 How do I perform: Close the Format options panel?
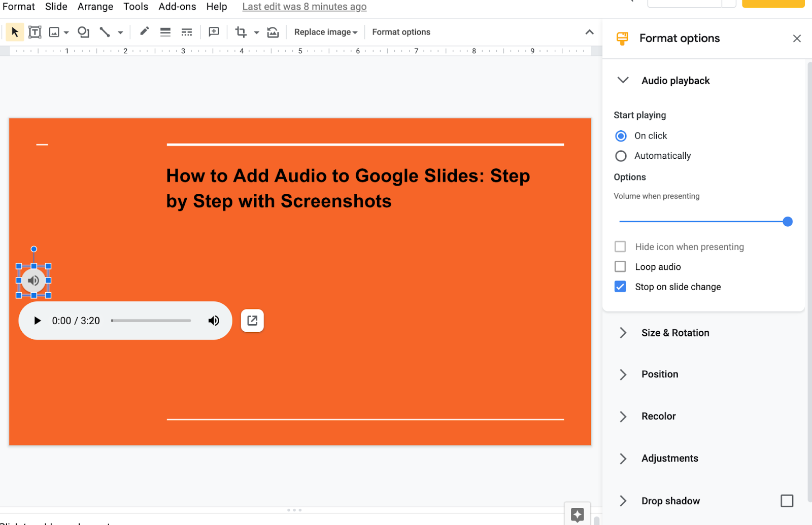coord(796,38)
